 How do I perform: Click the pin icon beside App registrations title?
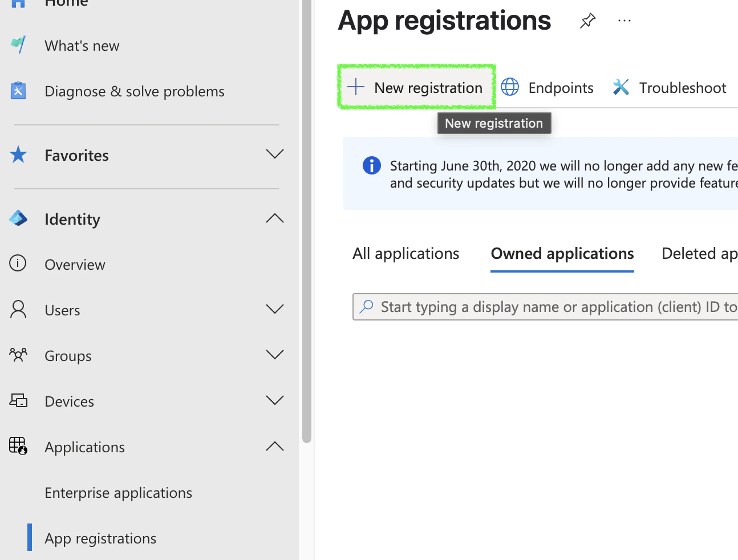click(x=587, y=21)
